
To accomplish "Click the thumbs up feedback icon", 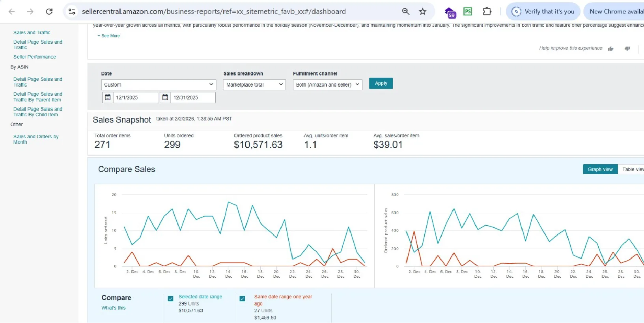I will pyautogui.click(x=610, y=48).
